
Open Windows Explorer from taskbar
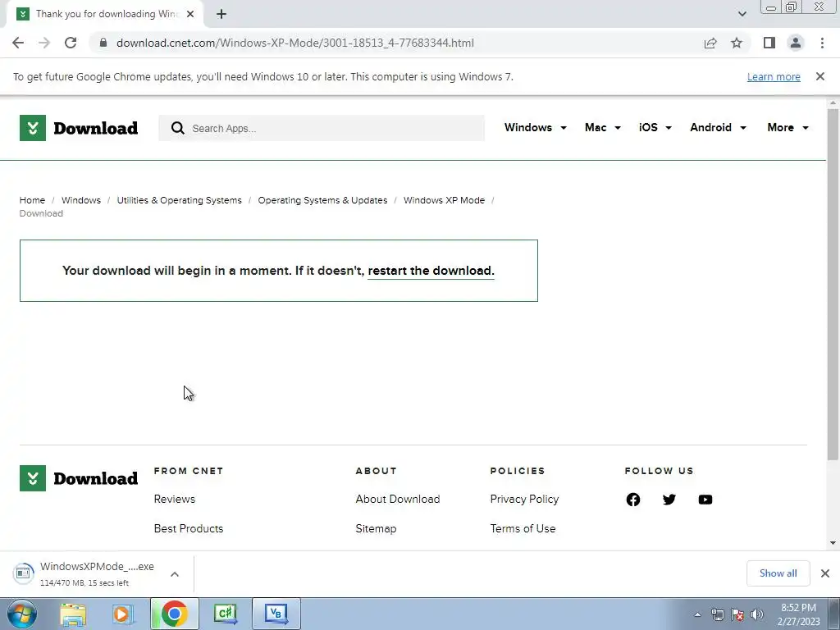click(x=73, y=614)
